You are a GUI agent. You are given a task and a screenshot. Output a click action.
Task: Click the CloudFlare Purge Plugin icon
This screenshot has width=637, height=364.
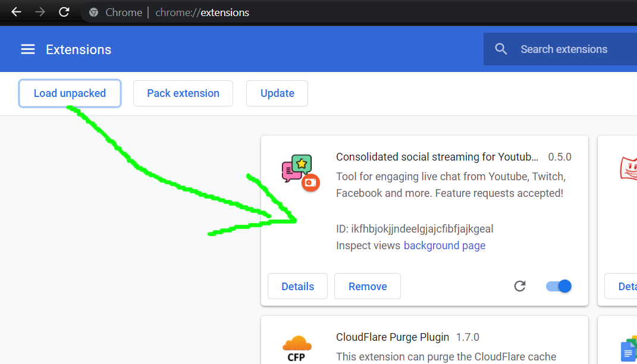pos(297,348)
